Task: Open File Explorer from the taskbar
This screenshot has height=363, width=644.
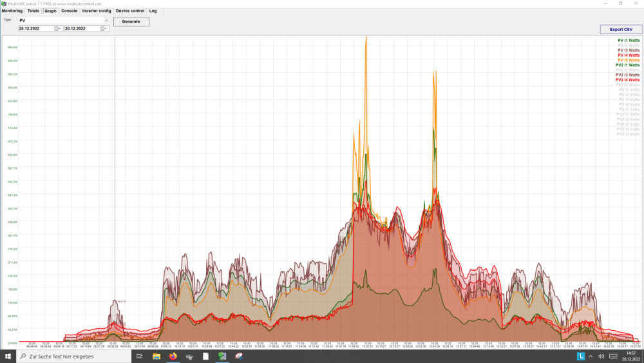Action: pyautogui.click(x=156, y=357)
